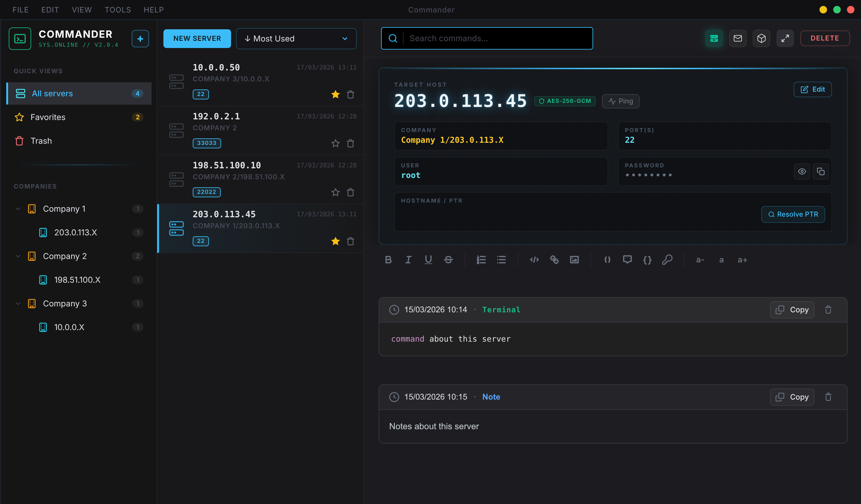Copy the Terminal command entry
The width and height of the screenshot is (861, 504).
coord(792,310)
